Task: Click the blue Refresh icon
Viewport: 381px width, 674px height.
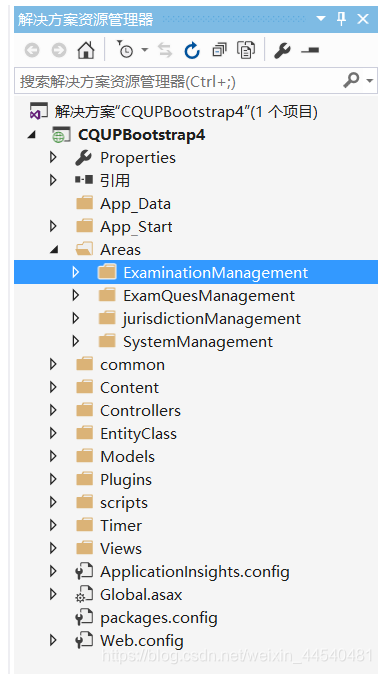Action: [192, 51]
